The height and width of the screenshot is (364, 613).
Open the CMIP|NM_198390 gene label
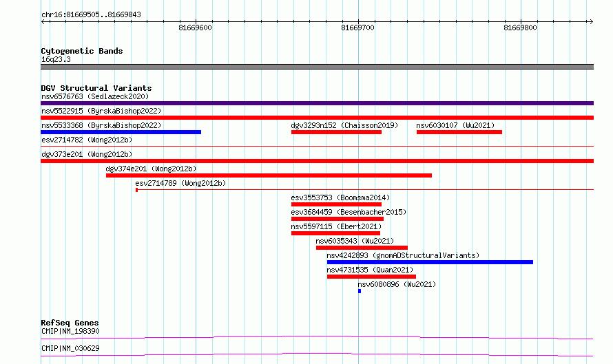(70, 331)
